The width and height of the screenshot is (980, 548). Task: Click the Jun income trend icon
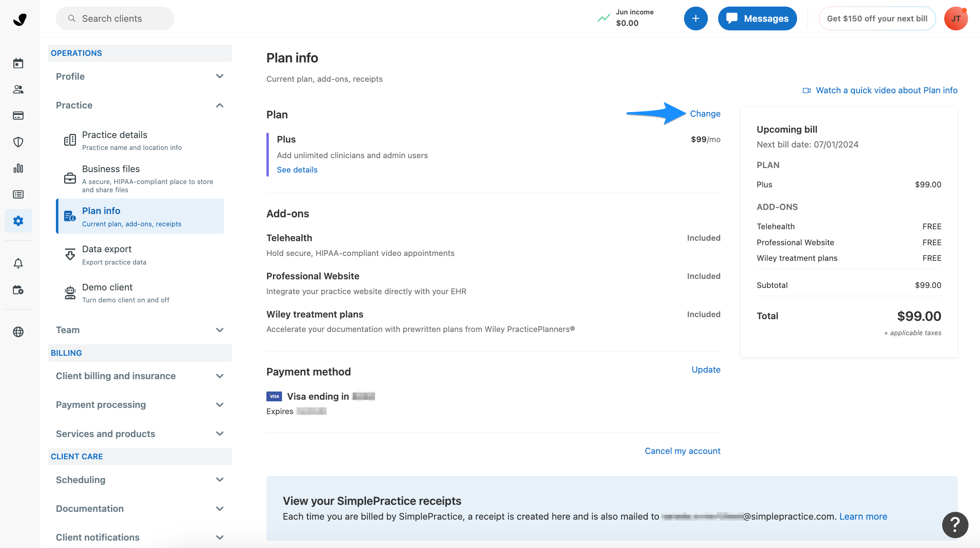(603, 18)
